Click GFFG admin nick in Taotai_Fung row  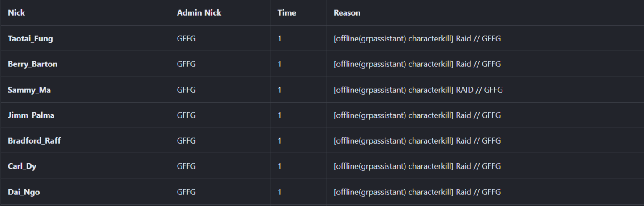click(186, 39)
